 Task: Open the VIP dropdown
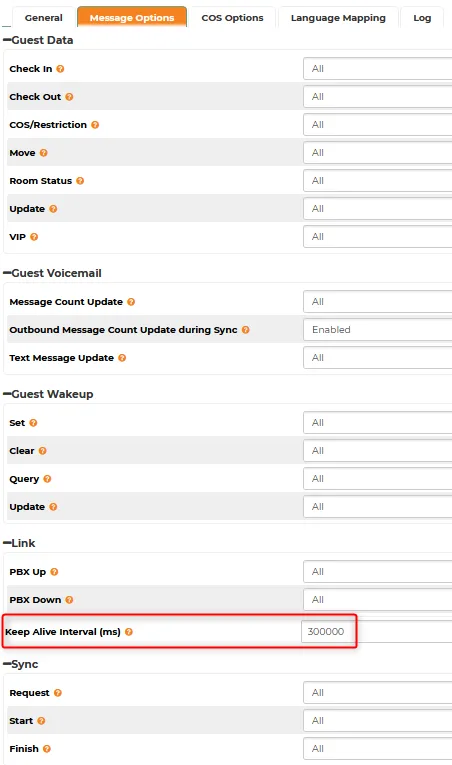(377, 237)
